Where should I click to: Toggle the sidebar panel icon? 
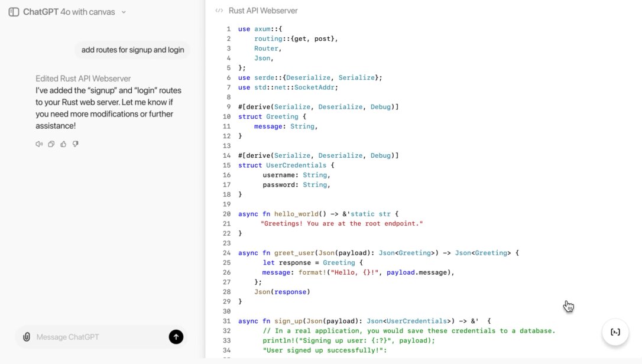(x=14, y=12)
